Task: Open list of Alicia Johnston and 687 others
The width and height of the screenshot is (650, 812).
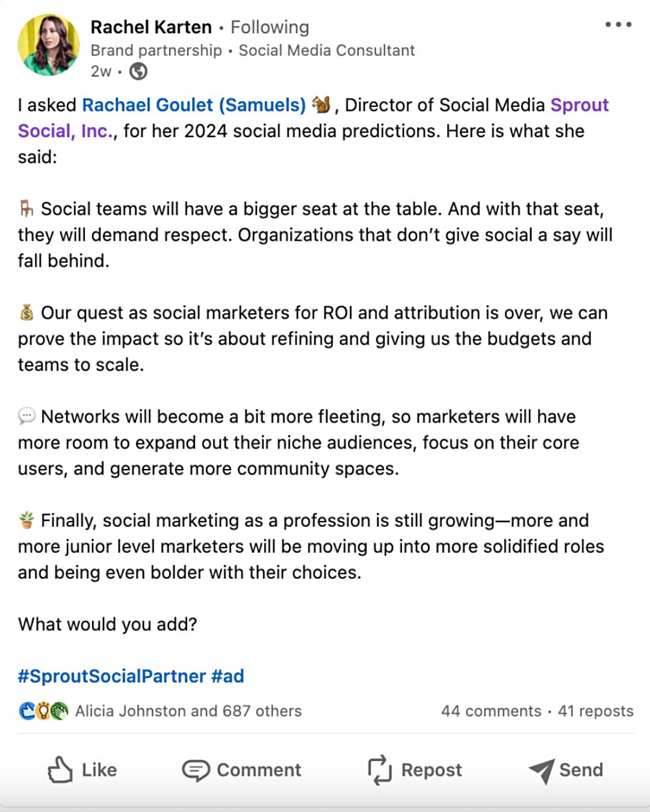Action: click(188, 711)
